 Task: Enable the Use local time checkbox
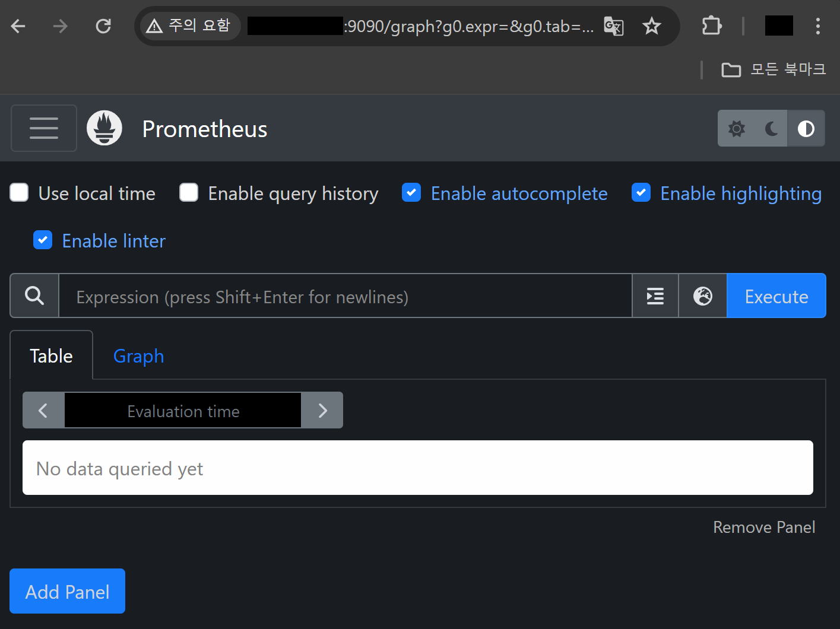[20, 193]
